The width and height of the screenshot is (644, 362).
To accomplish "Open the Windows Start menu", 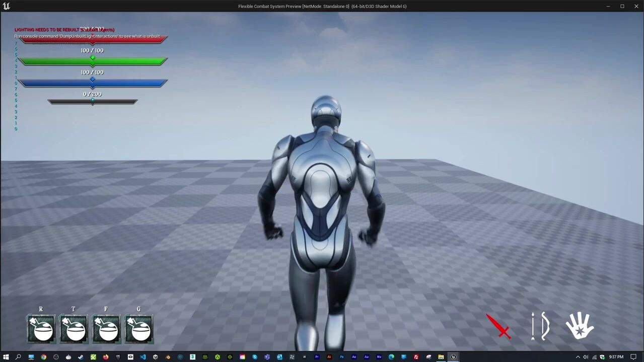I will click(x=6, y=357).
